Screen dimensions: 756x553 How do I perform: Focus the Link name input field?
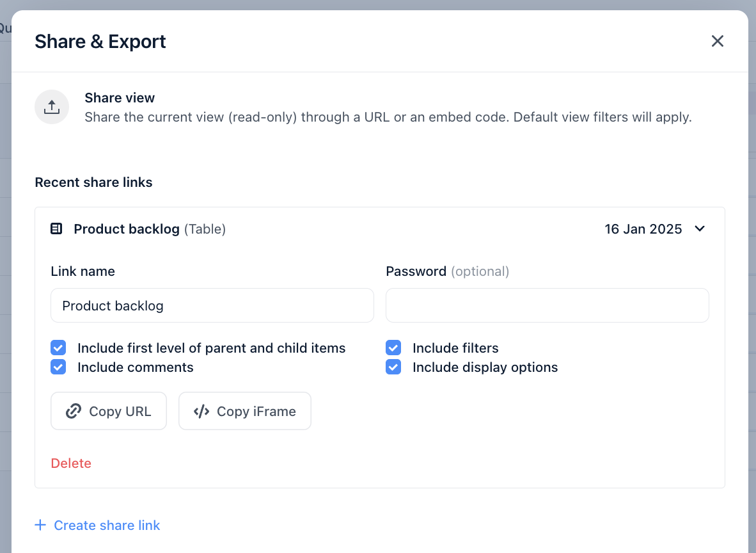(x=212, y=305)
